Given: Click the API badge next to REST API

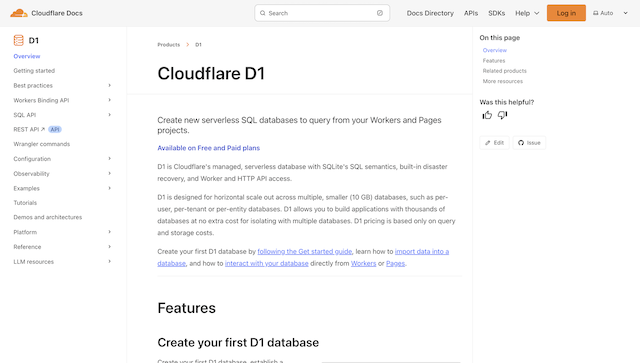Looking at the screenshot, I should (x=55, y=129).
